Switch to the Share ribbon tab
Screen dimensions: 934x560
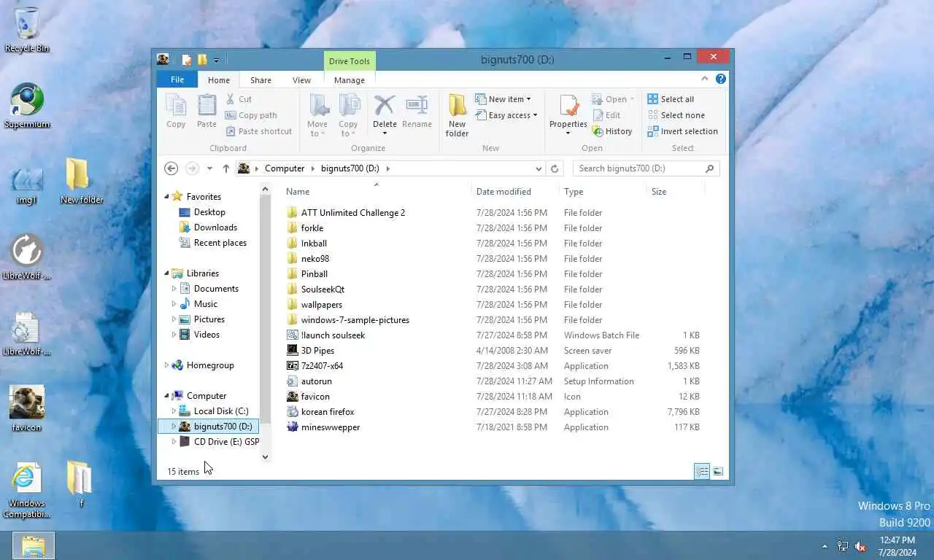tap(260, 80)
